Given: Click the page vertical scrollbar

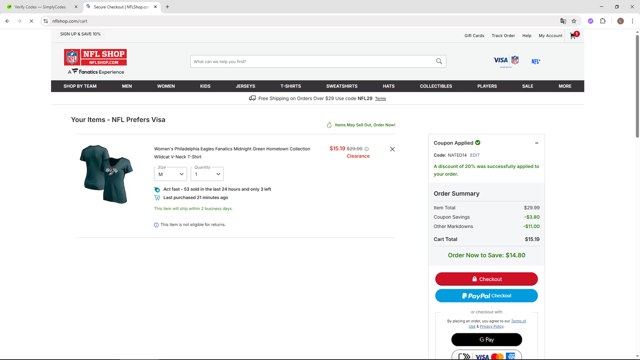Looking at the screenshot, I should pos(637,87).
